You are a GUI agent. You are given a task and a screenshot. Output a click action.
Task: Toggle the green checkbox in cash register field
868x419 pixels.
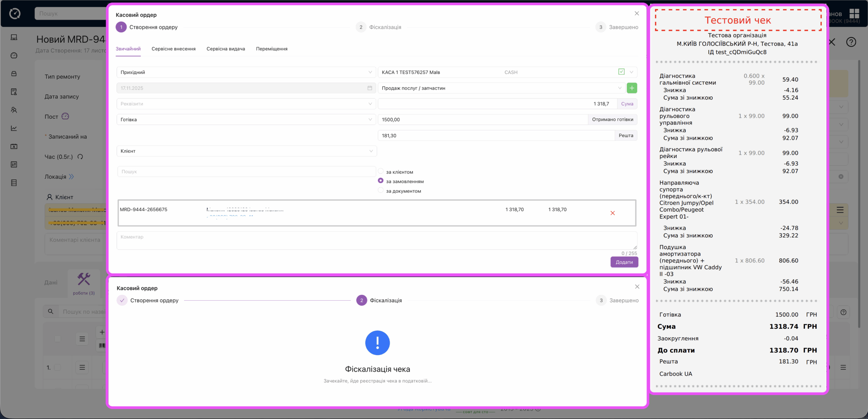(621, 72)
